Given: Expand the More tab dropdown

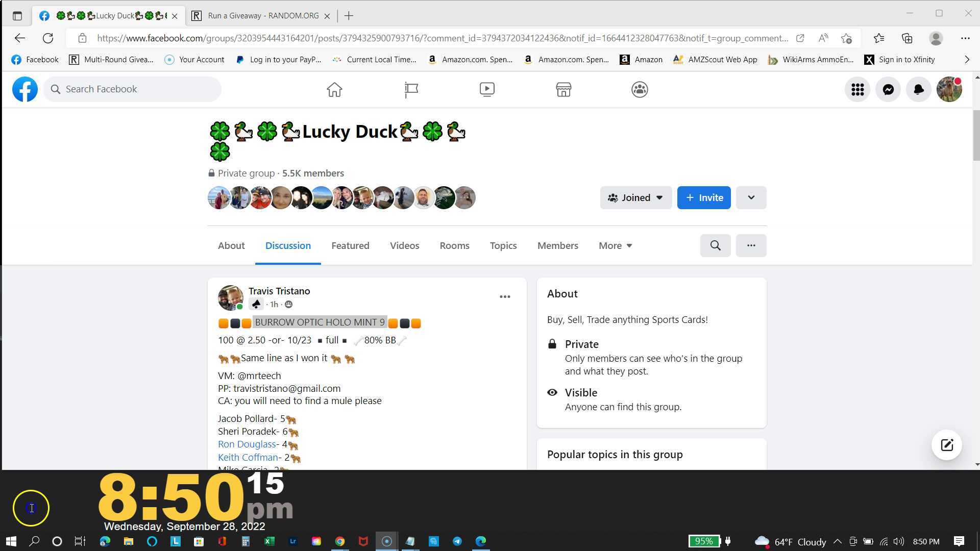Looking at the screenshot, I should tap(615, 245).
